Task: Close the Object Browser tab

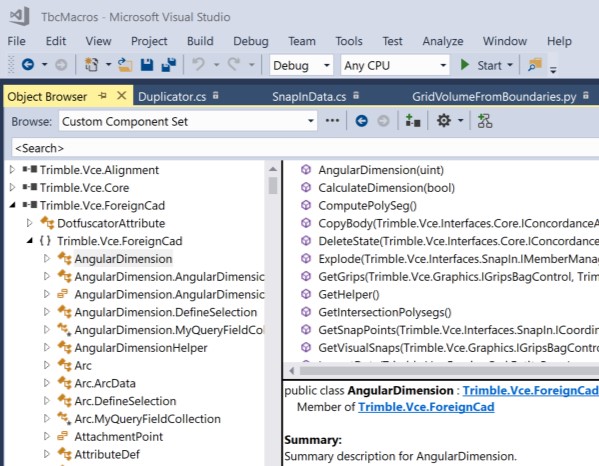Action: (x=121, y=95)
